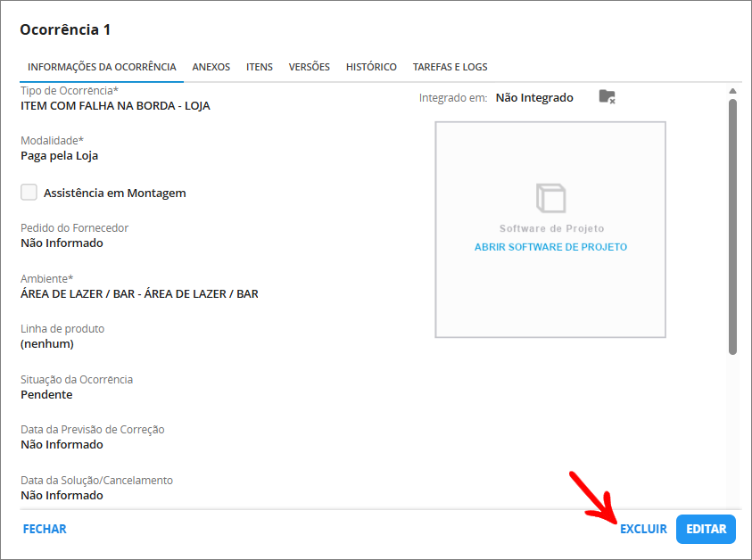Open the Itens tab
This screenshot has height=560, width=752.
(260, 67)
